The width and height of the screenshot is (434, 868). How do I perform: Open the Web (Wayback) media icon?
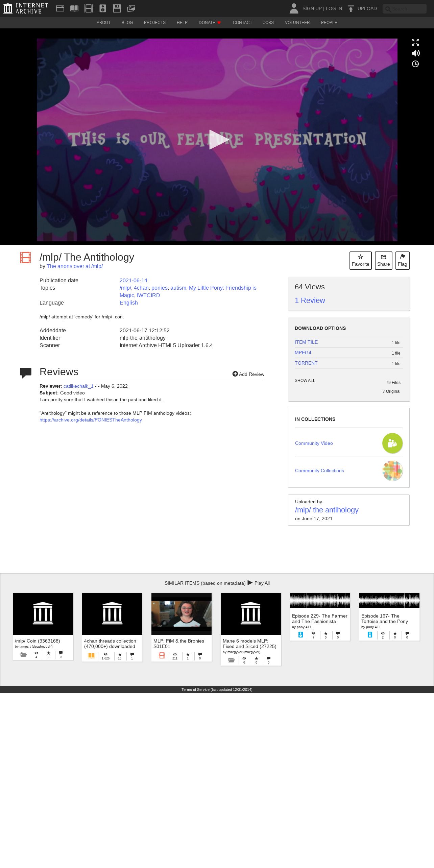pyautogui.click(x=60, y=8)
